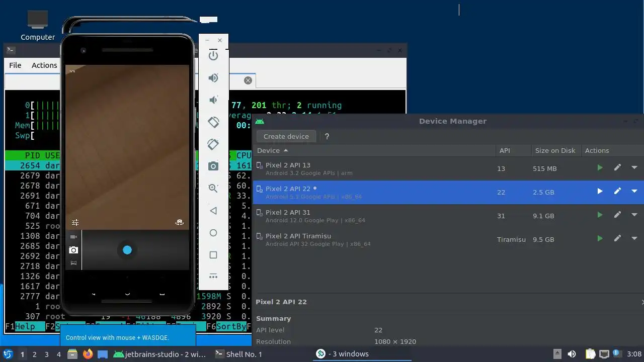Viewport: 644px width, 362px height.
Task: Select photo camera mode icon in phone
Action: click(73, 250)
